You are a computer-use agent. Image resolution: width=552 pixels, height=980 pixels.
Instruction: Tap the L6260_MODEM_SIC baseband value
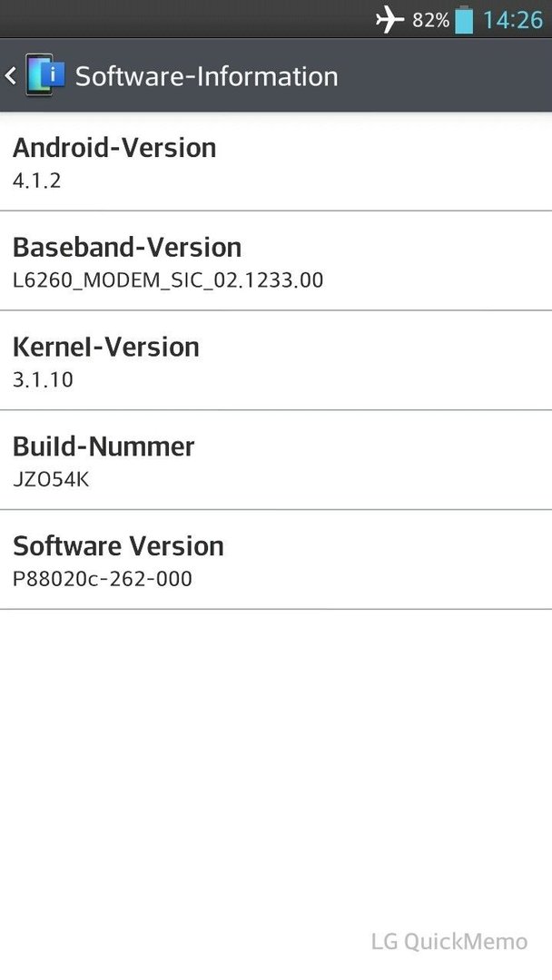168,280
